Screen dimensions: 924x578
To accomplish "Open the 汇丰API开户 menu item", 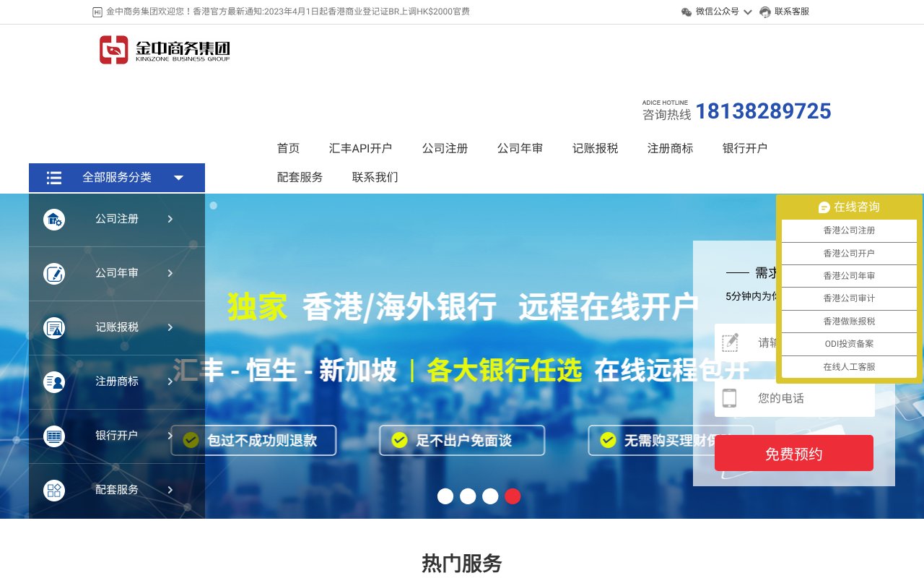I will 361,148.
